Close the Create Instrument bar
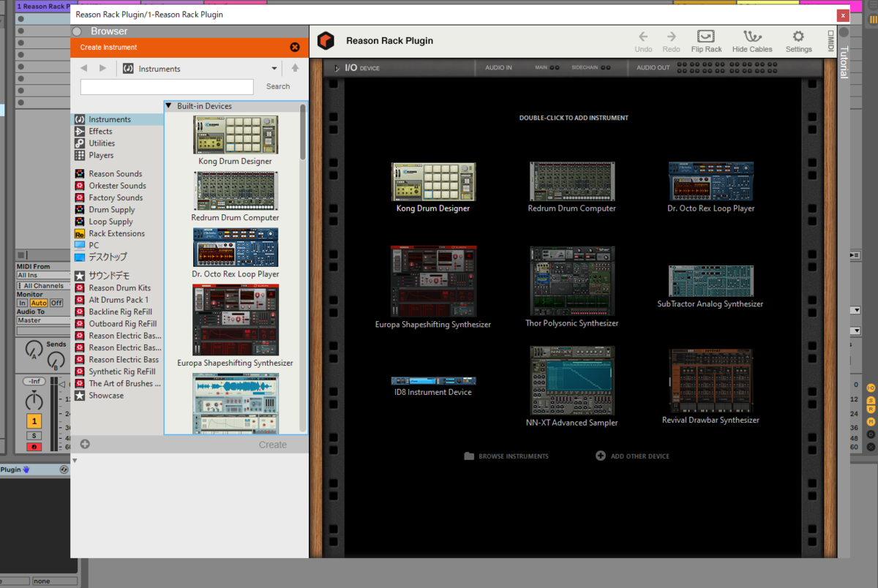878x588 pixels. click(295, 47)
